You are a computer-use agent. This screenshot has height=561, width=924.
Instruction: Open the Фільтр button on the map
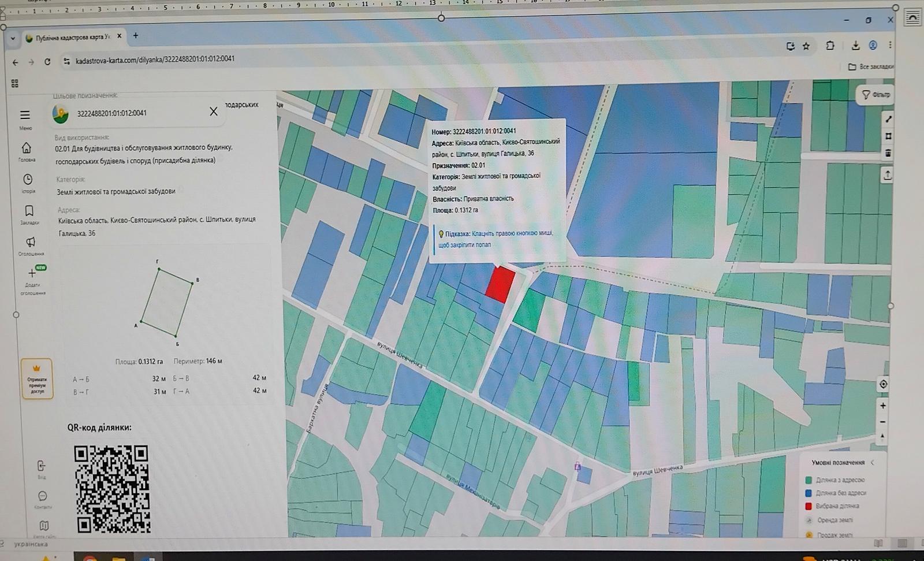tap(875, 94)
